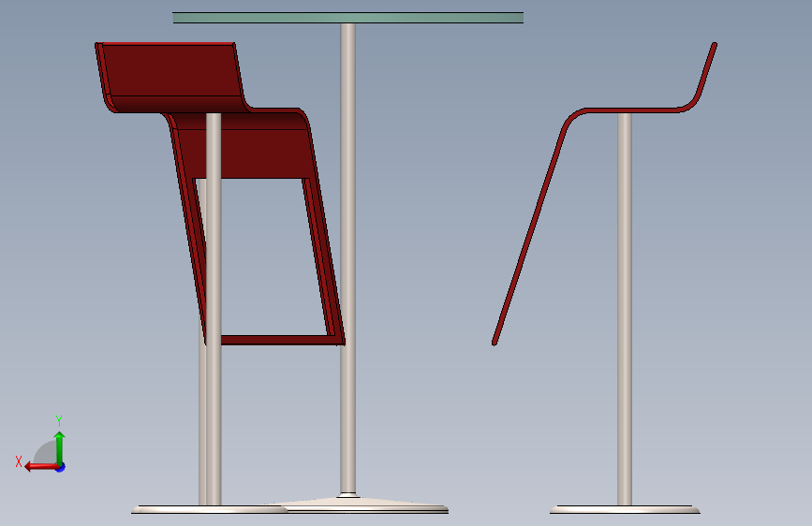Click the green Y axis arrow of triad
The image size is (812, 526).
tap(60, 447)
